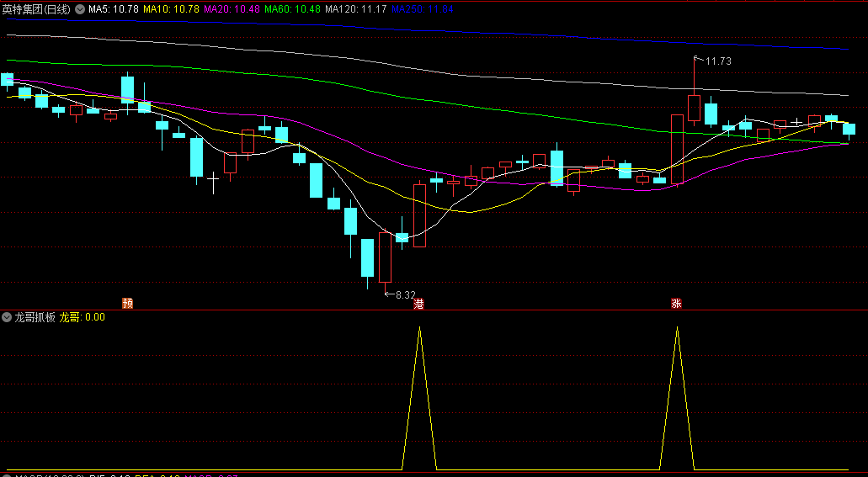The height and width of the screenshot is (477, 868).
Task: Click the 8.32 low price label
Action: click(405, 295)
